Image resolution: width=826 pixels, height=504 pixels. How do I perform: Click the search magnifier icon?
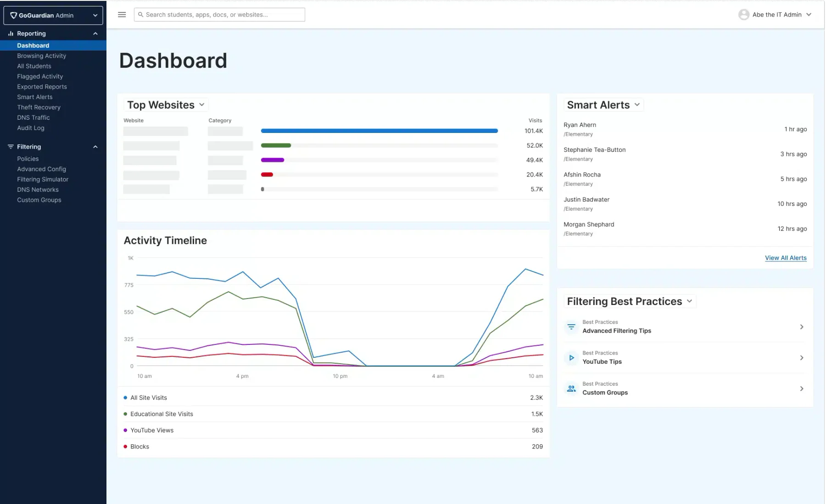(x=141, y=15)
